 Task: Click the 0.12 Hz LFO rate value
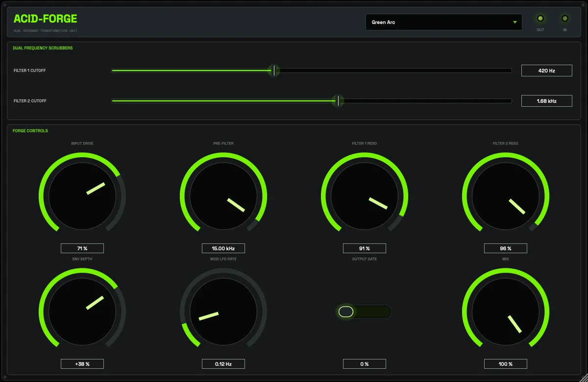[223, 364]
